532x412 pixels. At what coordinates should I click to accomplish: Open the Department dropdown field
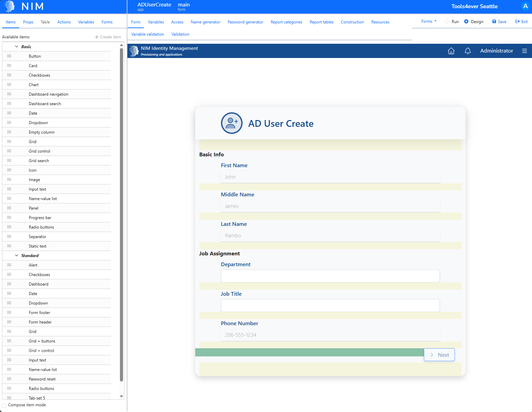[330, 276]
